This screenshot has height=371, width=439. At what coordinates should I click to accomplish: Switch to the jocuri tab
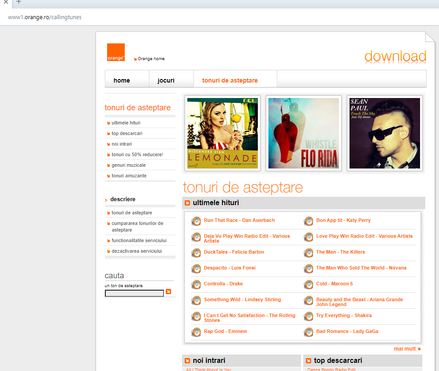(x=166, y=80)
